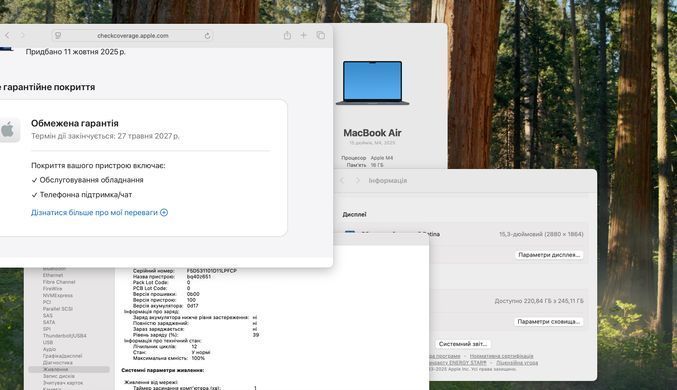Click the Apple logo next to Обмежена гарантія
The width and height of the screenshot is (677, 390).
[8, 130]
